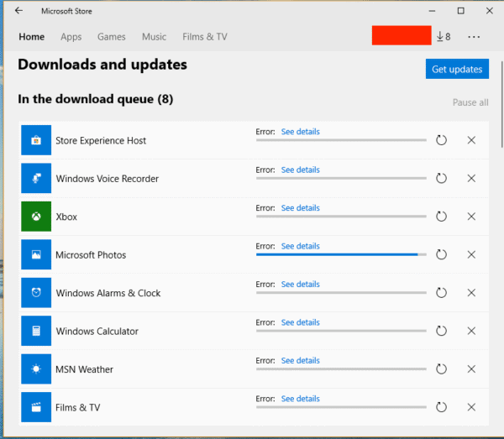Remove the Films & TV row from the queue
Image resolution: width=504 pixels, height=439 pixels.
coord(471,407)
